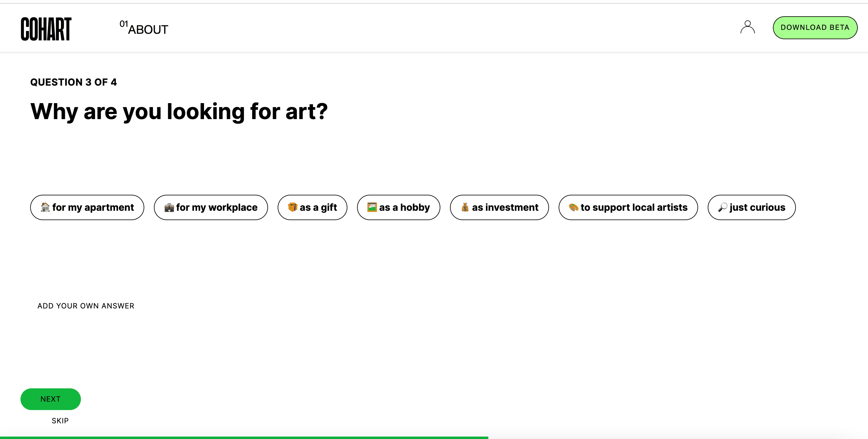Click the apartment art option icon
Screen dimensions: 868x439
(x=44, y=207)
